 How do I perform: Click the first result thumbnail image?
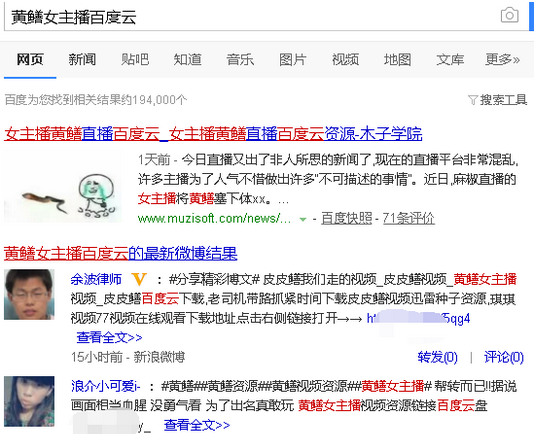tap(63, 187)
